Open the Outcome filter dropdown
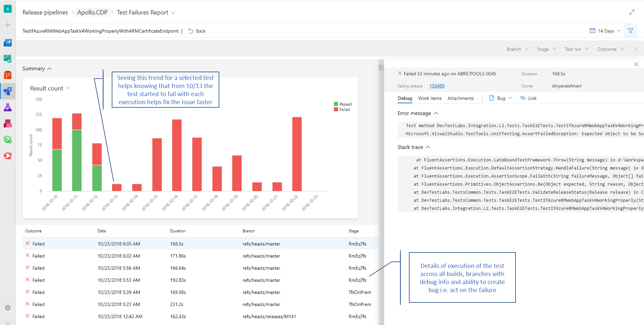The width and height of the screenshot is (644, 325). tap(611, 49)
